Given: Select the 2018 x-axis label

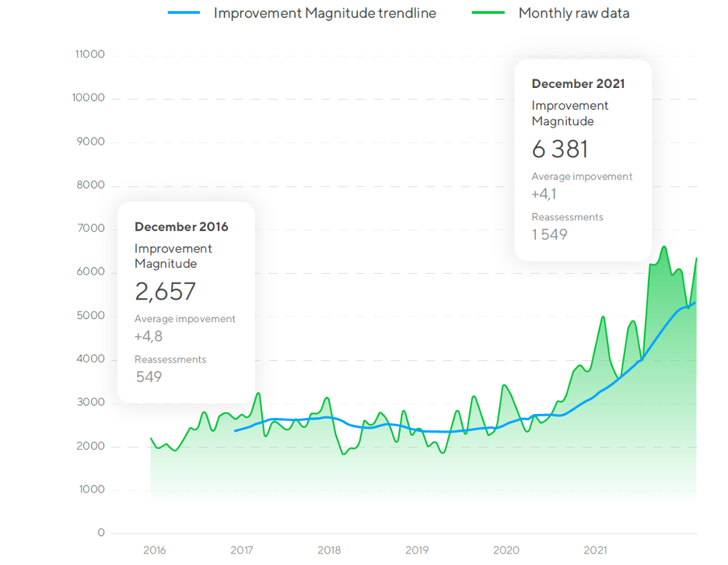Looking at the screenshot, I should [330, 550].
